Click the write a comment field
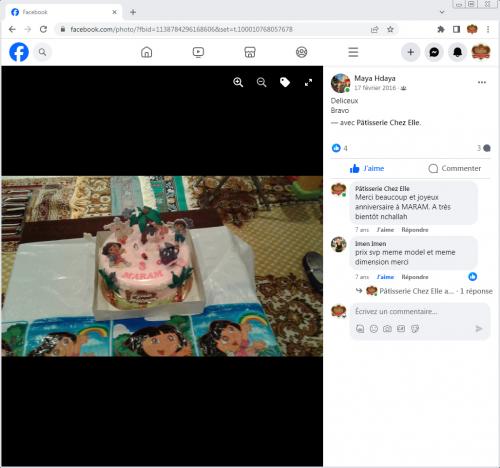This screenshot has width=500, height=468. tap(396, 311)
